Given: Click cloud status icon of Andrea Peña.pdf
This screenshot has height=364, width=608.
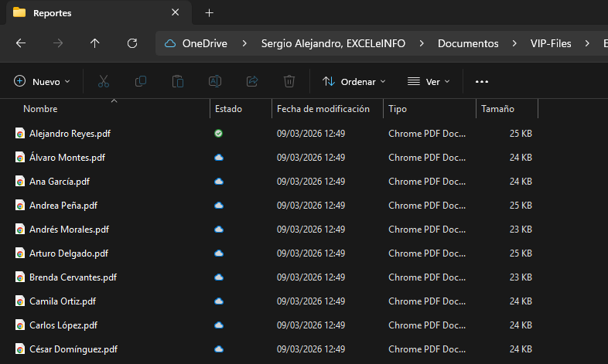Looking at the screenshot, I should (x=219, y=206).
